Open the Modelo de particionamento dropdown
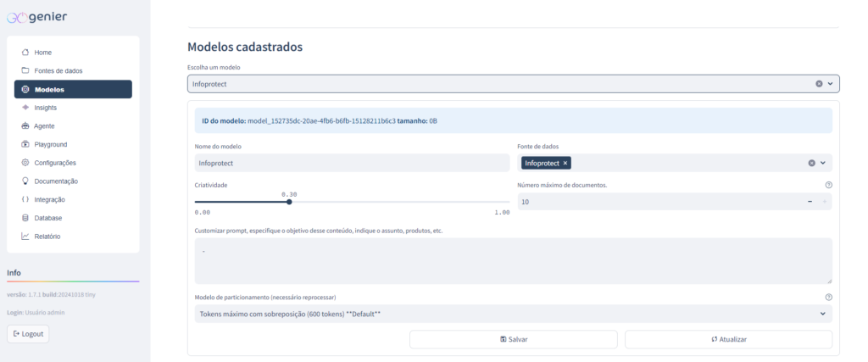The height and width of the screenshot is (362, 868). [823, 314]
